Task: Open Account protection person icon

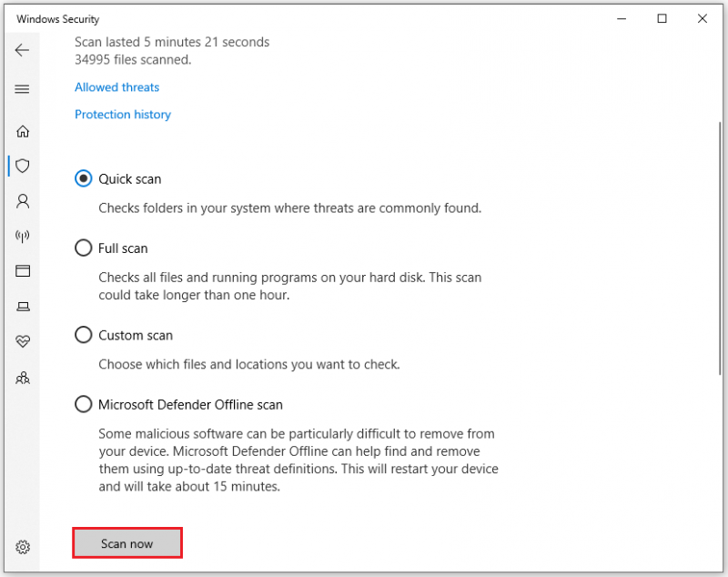Action: pyautogui.click(x=22, y=201)
